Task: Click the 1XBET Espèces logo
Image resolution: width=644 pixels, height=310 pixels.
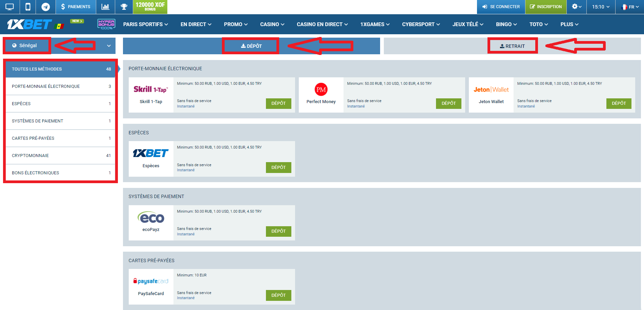Action: pos(151,153)
